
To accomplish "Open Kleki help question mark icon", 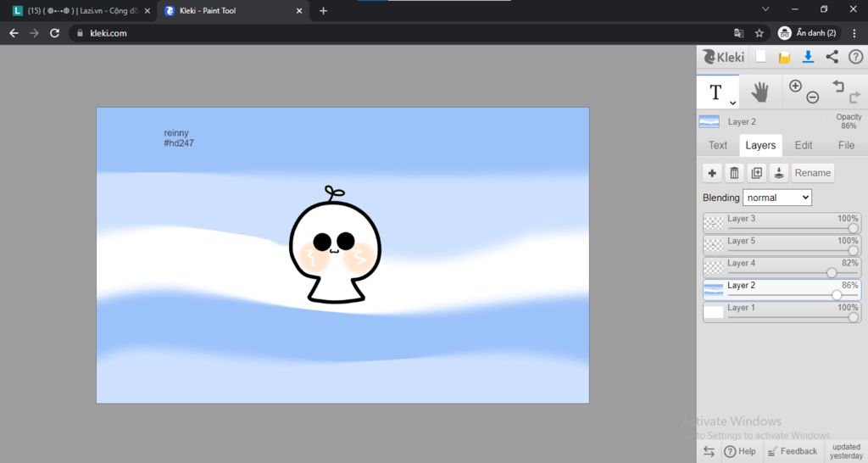I will tap(856, 57).
